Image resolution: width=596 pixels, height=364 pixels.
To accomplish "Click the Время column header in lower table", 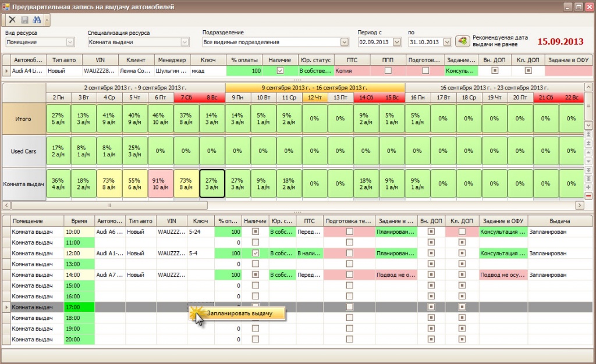I will pyautogui.click(x=79, y=221).
